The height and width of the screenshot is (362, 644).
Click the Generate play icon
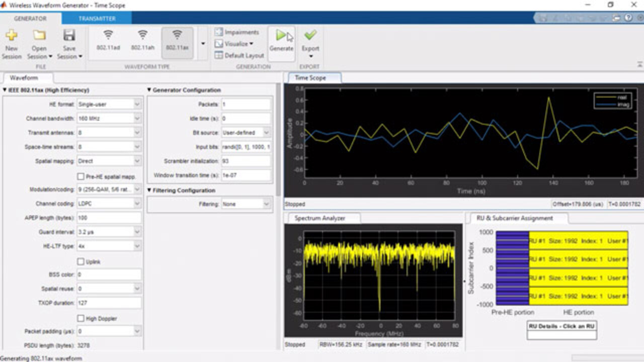(281, 35)
